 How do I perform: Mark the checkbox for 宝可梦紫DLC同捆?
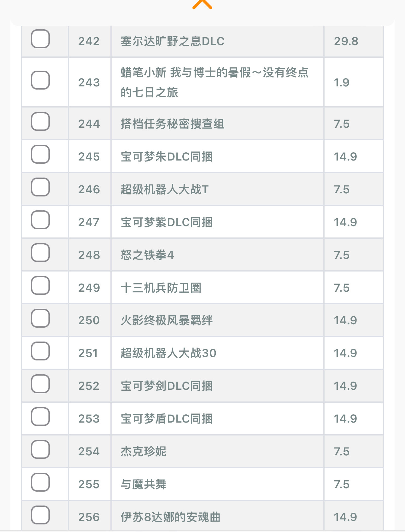pos(40,220)
